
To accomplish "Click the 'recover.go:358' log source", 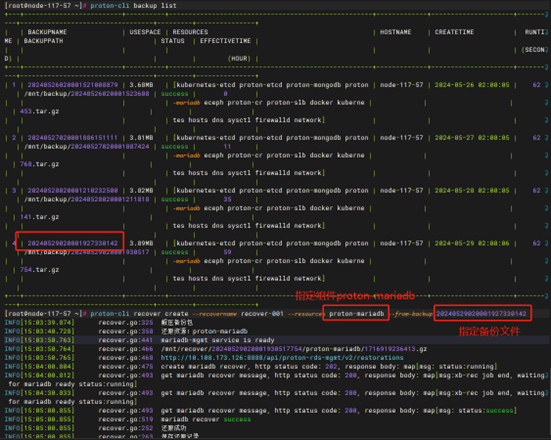I will pos(126,331).
